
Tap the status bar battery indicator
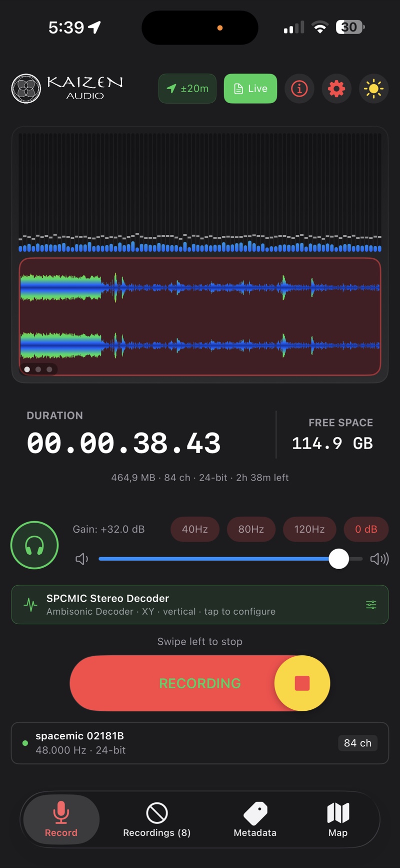(350, 27)
